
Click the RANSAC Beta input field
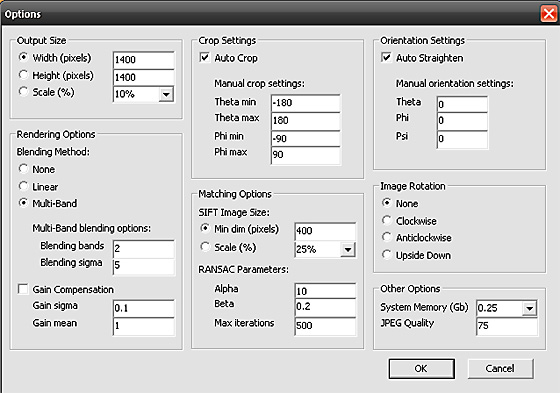(325, 308)
